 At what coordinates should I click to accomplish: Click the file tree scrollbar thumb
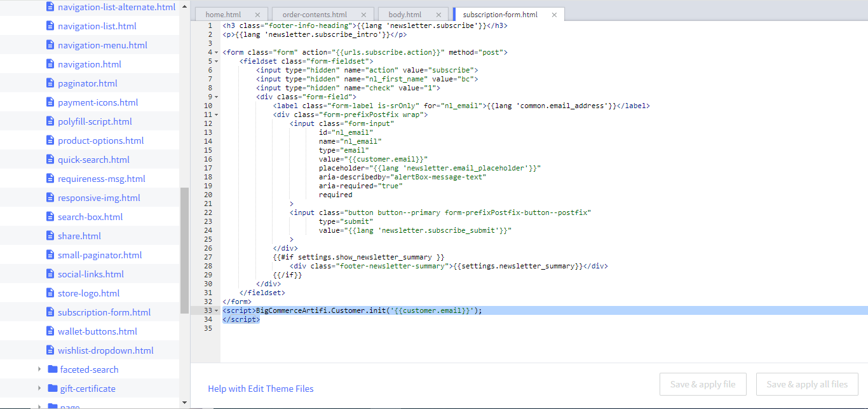[x=185, y=250]
